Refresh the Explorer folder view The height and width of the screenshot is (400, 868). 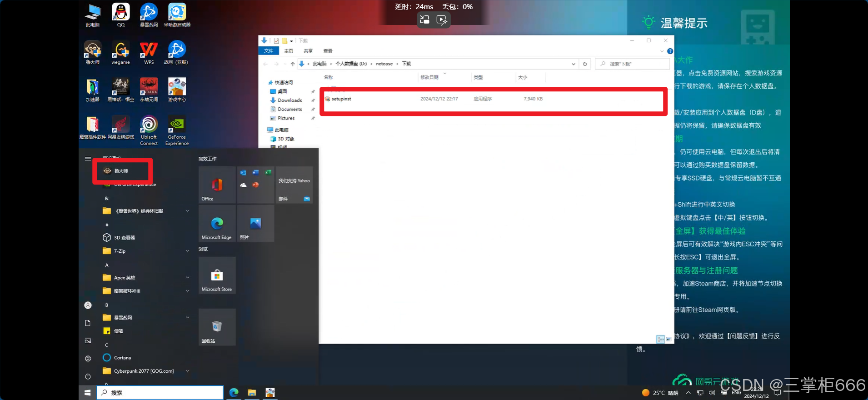click(585, 64)
